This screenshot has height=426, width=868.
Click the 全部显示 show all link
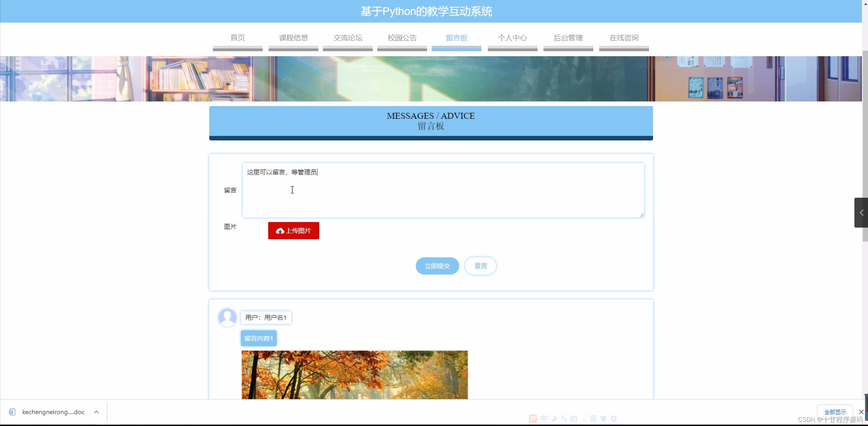pos(835,411)
